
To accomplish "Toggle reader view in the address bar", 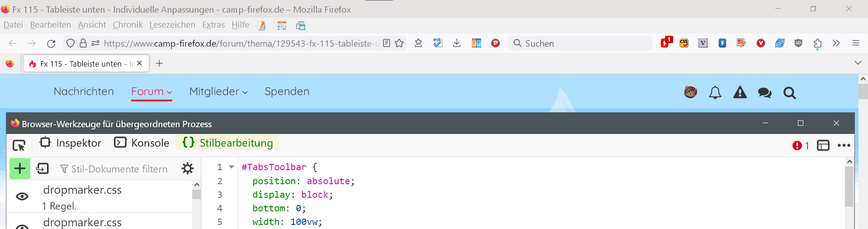I will click(387, 43).
